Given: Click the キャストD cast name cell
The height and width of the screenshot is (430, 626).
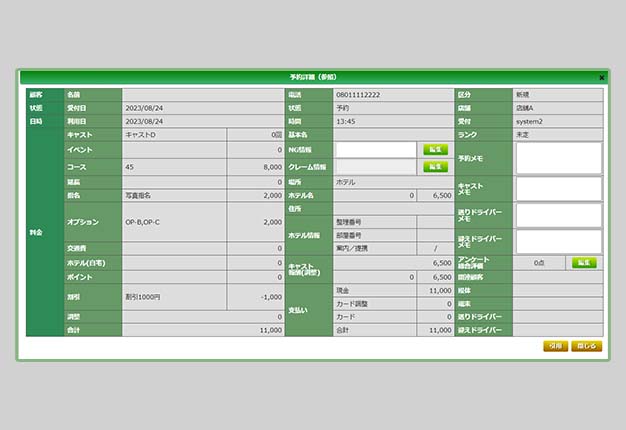Looking at the screenshot, I should (174, 135).
